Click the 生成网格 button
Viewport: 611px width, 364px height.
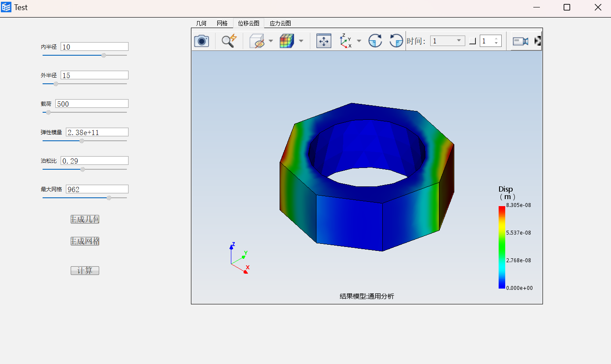(85, 241)
